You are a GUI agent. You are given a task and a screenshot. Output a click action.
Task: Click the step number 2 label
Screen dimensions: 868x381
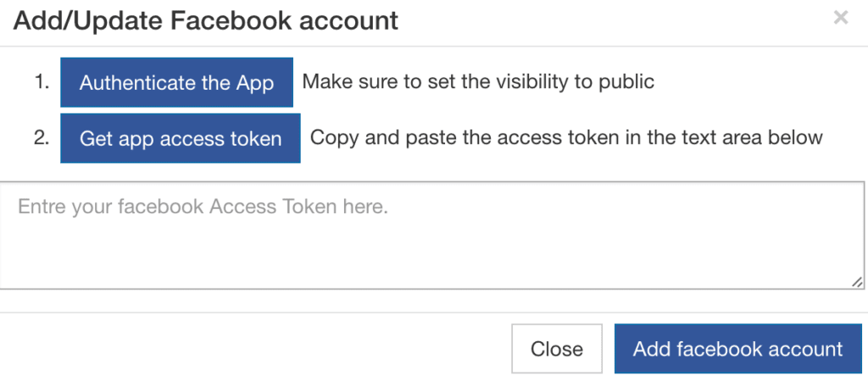pyautogui.click(x=42, y=137)
